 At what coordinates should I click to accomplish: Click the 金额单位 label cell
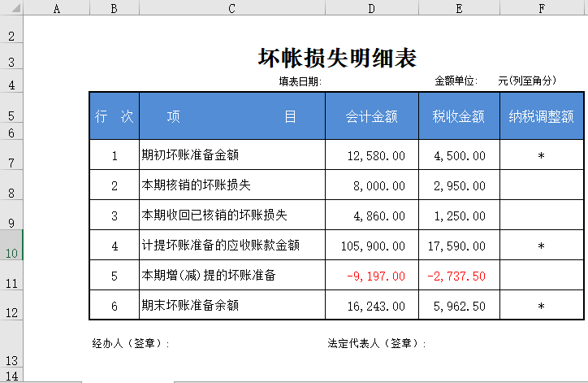tap(456, 81)
